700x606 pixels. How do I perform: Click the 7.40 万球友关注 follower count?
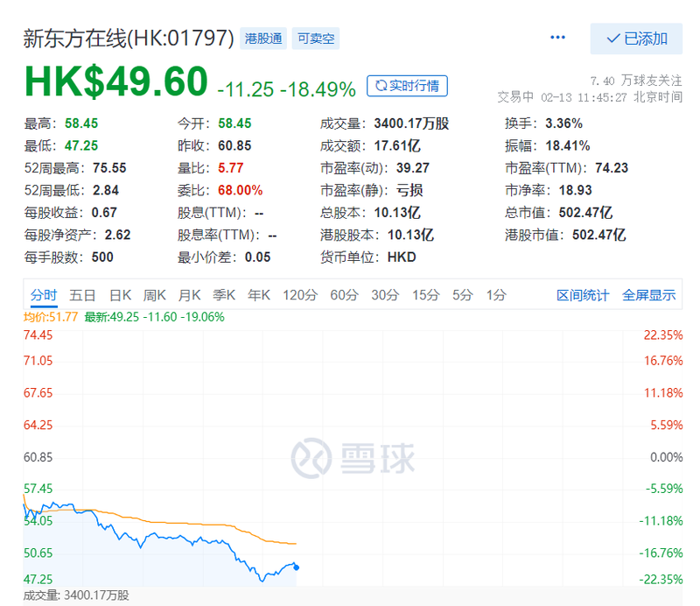(636, 81)
